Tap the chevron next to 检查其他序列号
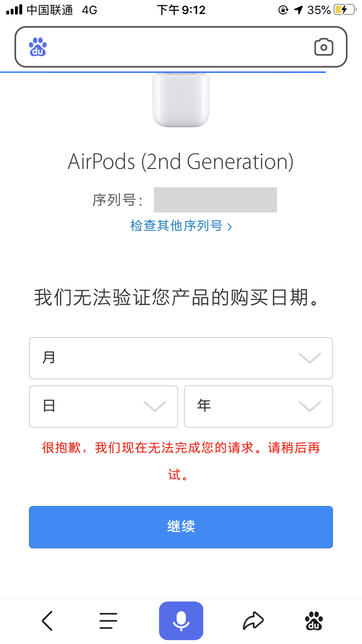 [230, 226]
